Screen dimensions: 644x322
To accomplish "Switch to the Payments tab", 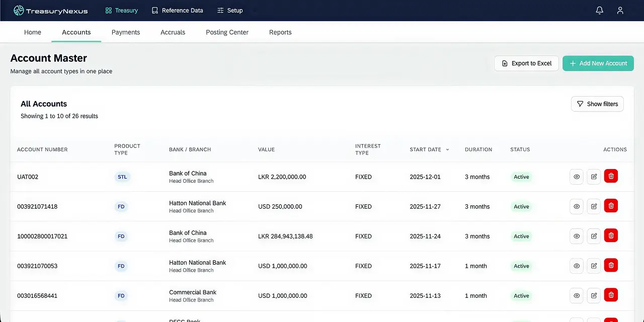I will 126,32.
